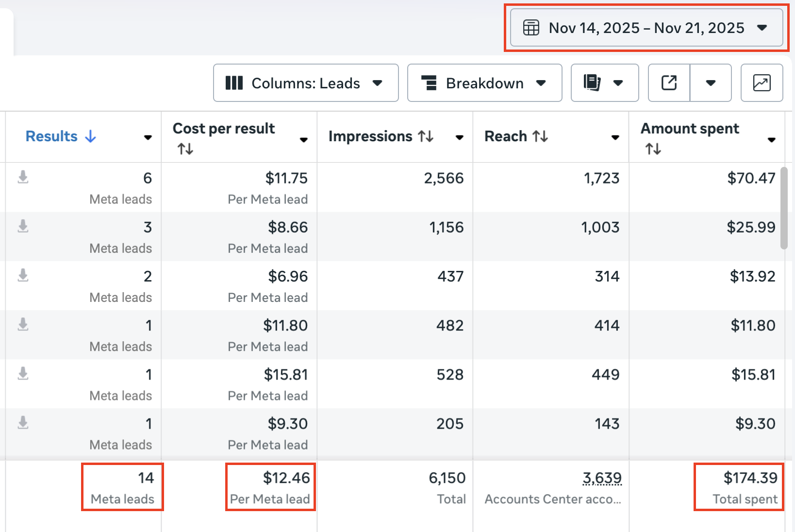
Task: Download leads for the $15.81 row
Action: 23,373
